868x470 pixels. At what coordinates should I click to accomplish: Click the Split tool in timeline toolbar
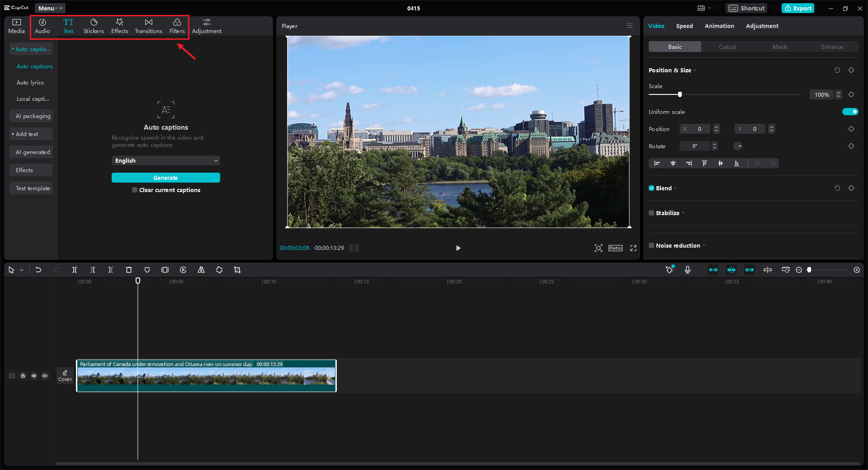75,270
